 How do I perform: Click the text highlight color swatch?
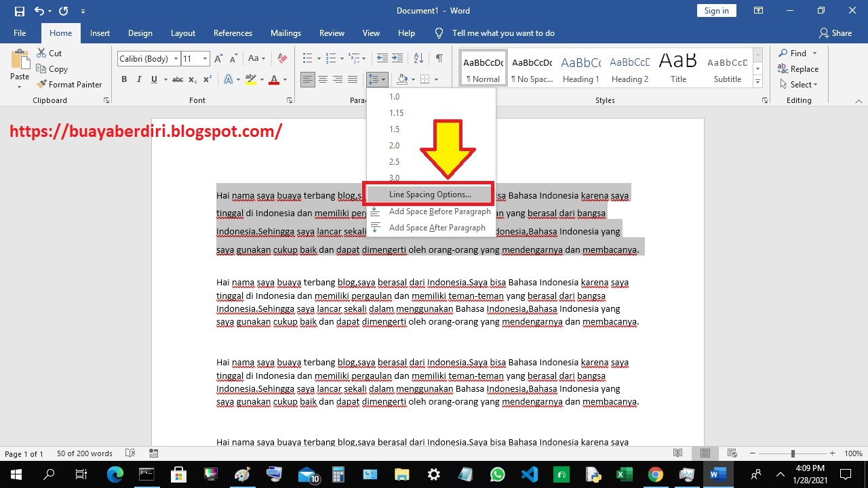[251, 79]
